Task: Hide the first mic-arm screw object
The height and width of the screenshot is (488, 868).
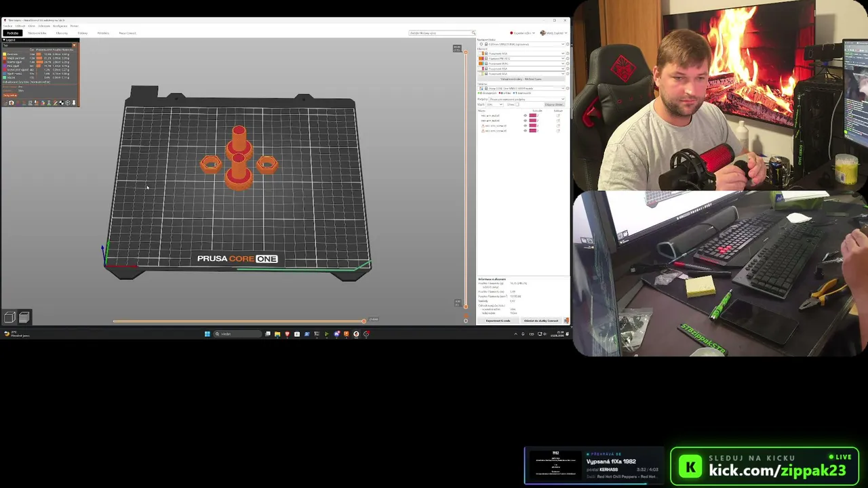Action: (x=525, y=125)
